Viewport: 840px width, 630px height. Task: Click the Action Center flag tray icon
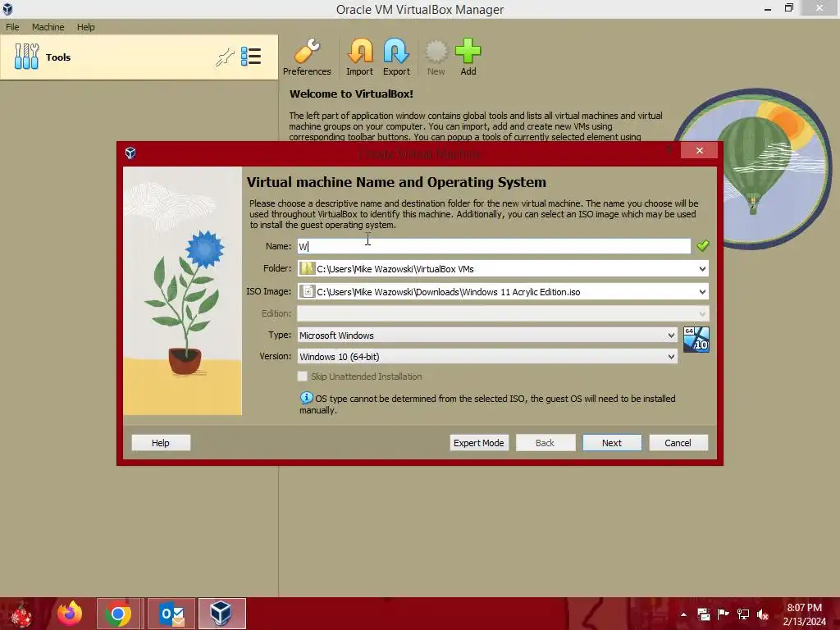[x=724, y=614]
